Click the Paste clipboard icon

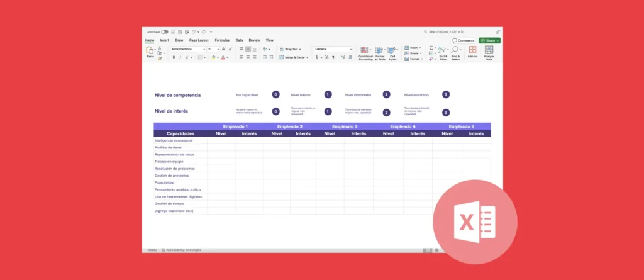[x=150, y=51]
